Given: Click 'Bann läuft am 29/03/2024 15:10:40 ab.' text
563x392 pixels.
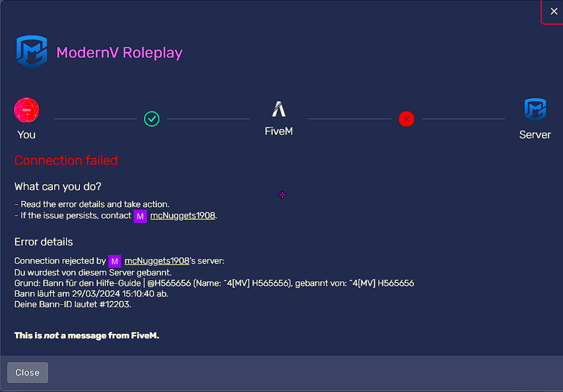Looking at the screenshot, I should [x=91, y=294].
